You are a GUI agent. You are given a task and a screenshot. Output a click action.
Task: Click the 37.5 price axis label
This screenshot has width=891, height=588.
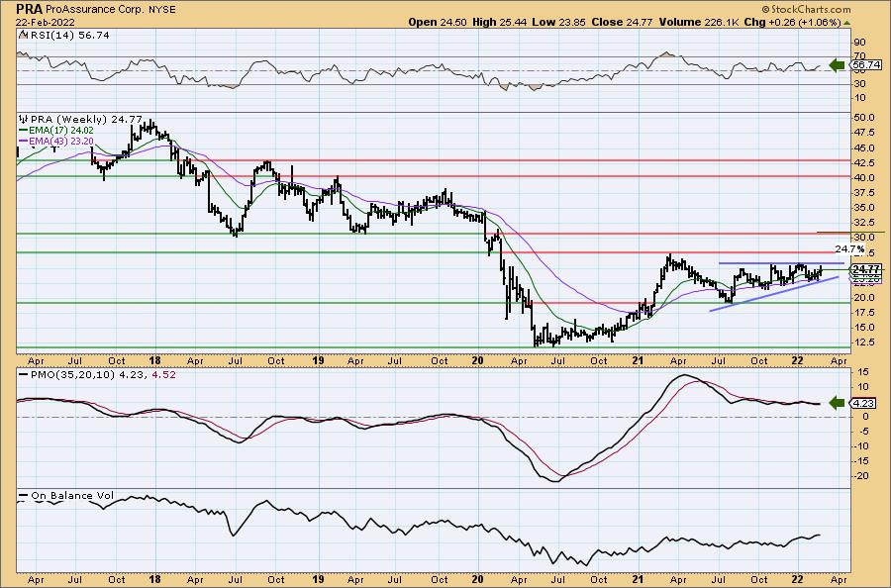(x=863, y=193)
